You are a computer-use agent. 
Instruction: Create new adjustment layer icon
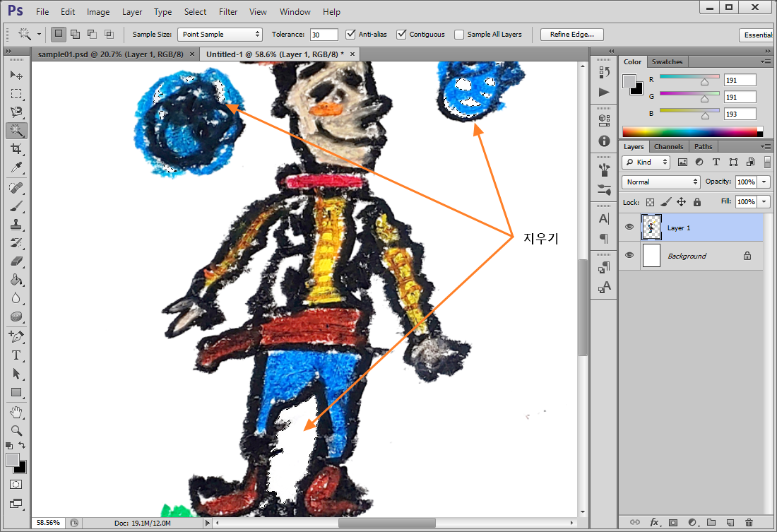[692, 522]
